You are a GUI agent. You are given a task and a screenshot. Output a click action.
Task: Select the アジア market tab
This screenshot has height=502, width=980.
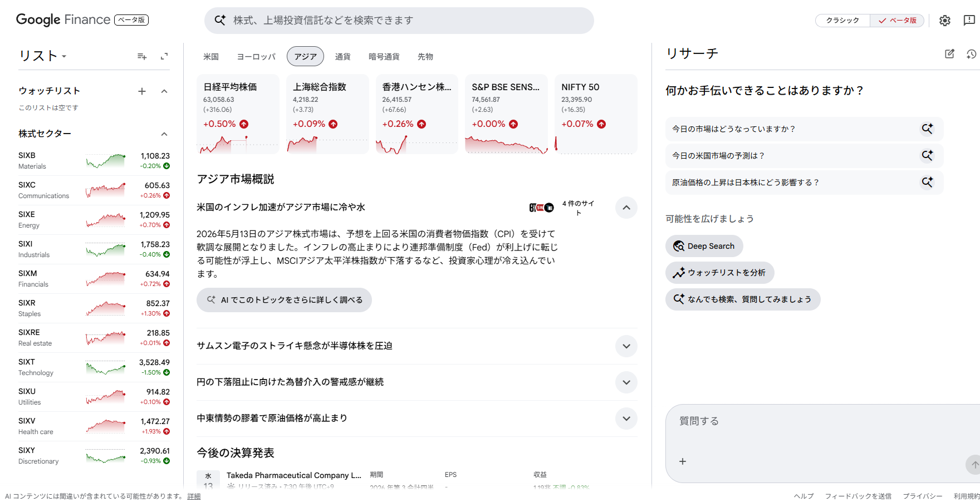pos(305,57)
